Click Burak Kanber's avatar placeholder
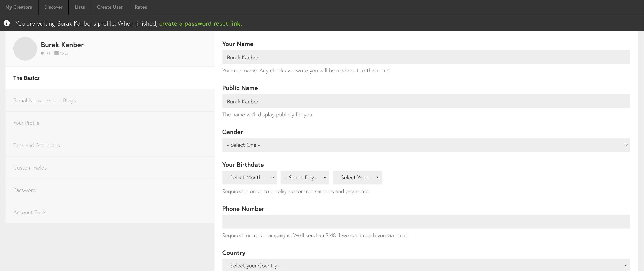 click(25, 49)
